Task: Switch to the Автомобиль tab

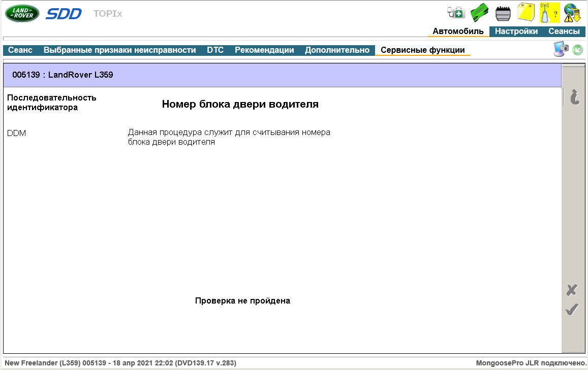Action: click(x=458, y=31)
